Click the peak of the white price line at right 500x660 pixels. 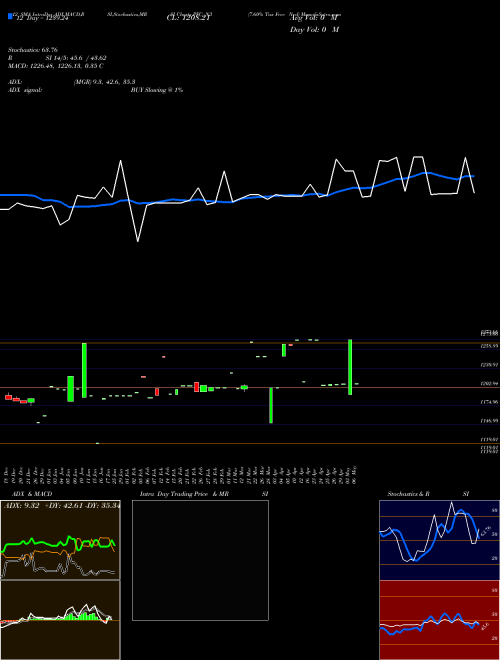click(x=465, y=158)
